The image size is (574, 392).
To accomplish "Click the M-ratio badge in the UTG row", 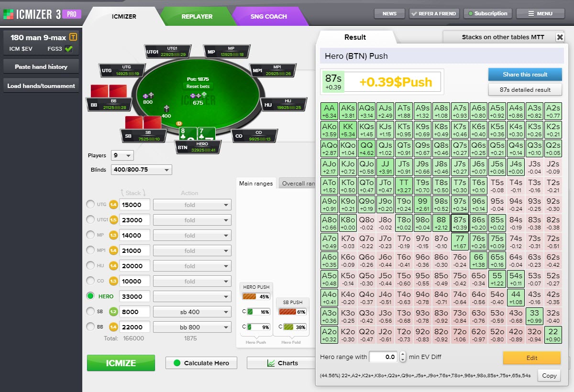I will (113, 205).
